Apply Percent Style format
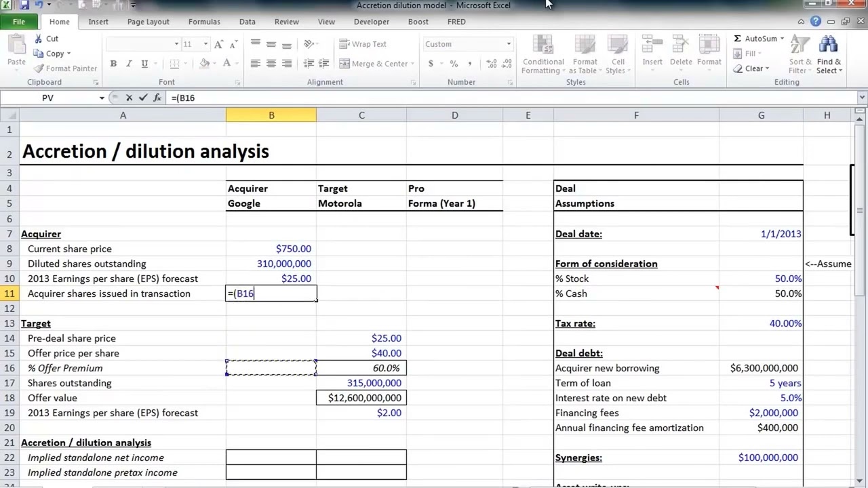868x488 pixels. [454, 64]
